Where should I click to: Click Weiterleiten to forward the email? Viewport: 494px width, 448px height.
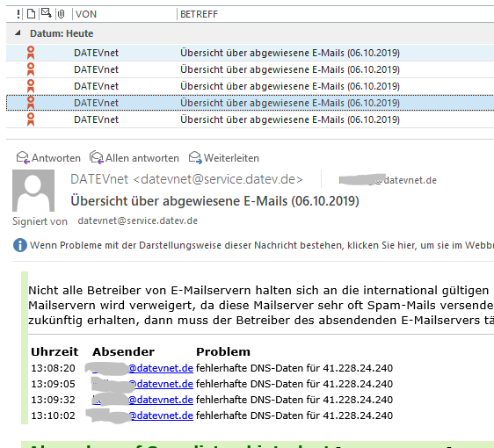[x=223, y=158]
